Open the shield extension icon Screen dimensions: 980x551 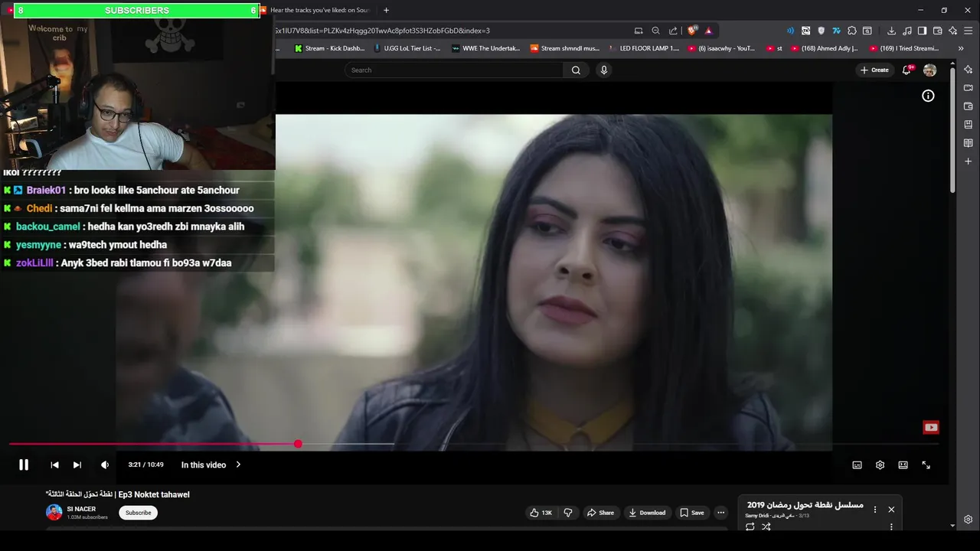pyautogui.click(x=822, y=31)
